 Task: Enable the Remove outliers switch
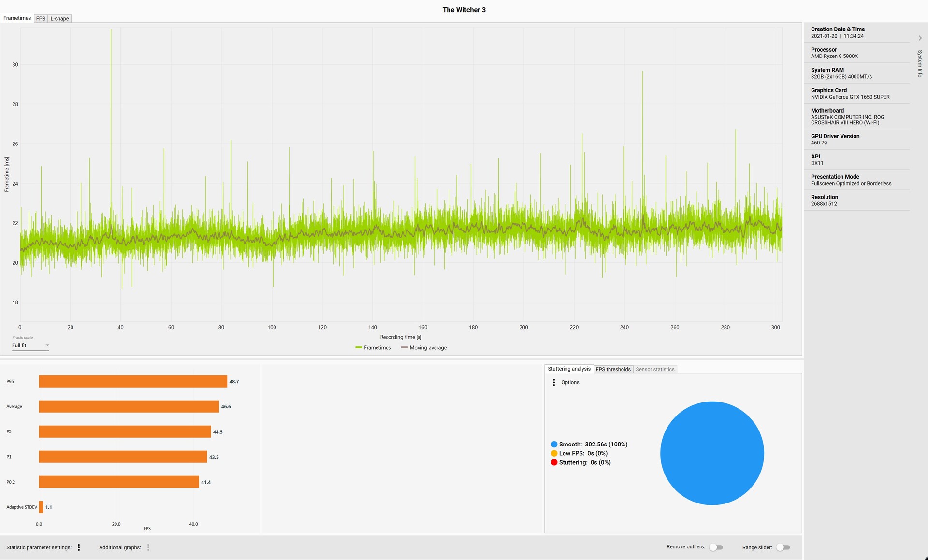click(716, 547)
